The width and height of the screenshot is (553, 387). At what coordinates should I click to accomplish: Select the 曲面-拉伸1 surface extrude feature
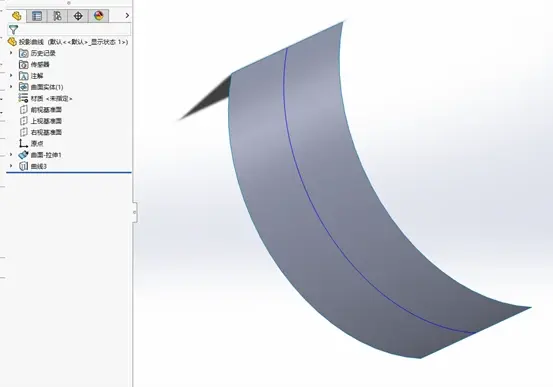pos(40,155)
